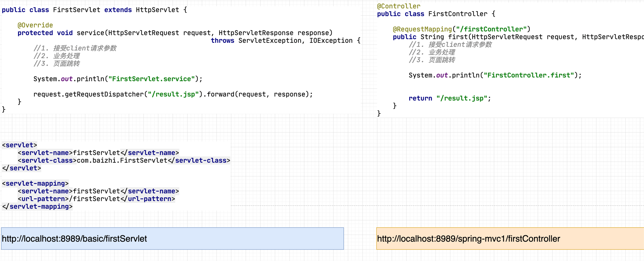Click 'public class FirstController' declaration

[436, 14]
